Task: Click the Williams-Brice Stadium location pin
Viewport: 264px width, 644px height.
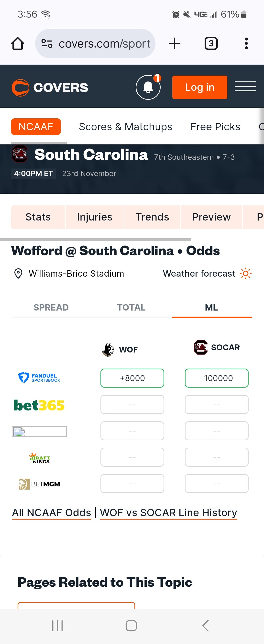Action: point(18,273)
